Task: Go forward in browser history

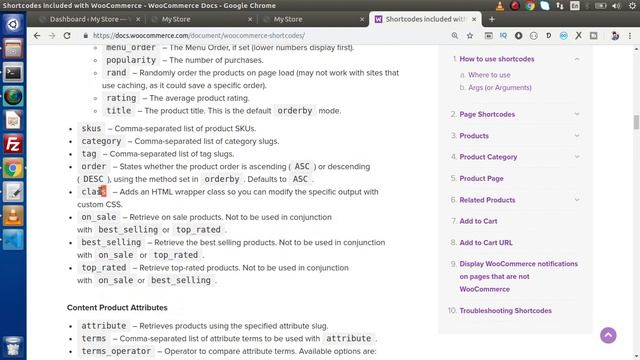Action: point(52,36)
